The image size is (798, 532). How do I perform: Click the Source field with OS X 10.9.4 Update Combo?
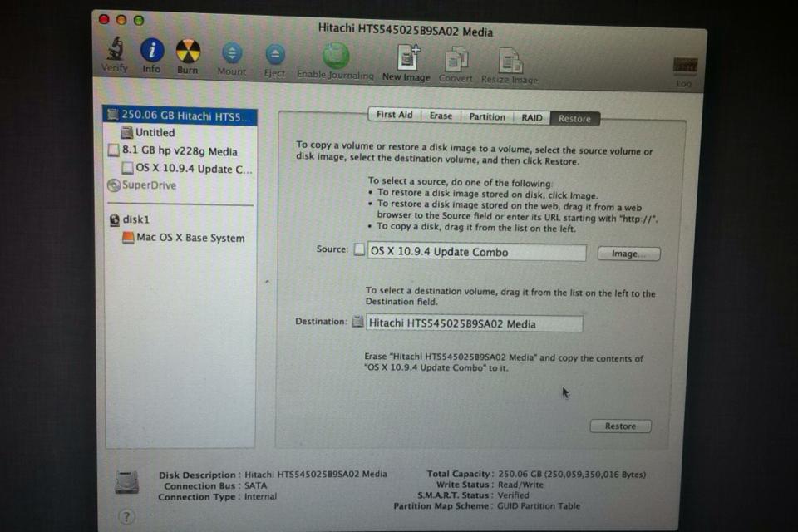tap(476, 252)
